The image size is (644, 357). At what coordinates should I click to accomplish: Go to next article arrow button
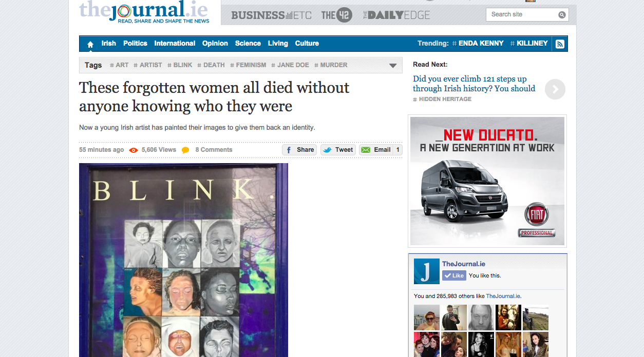555,89
